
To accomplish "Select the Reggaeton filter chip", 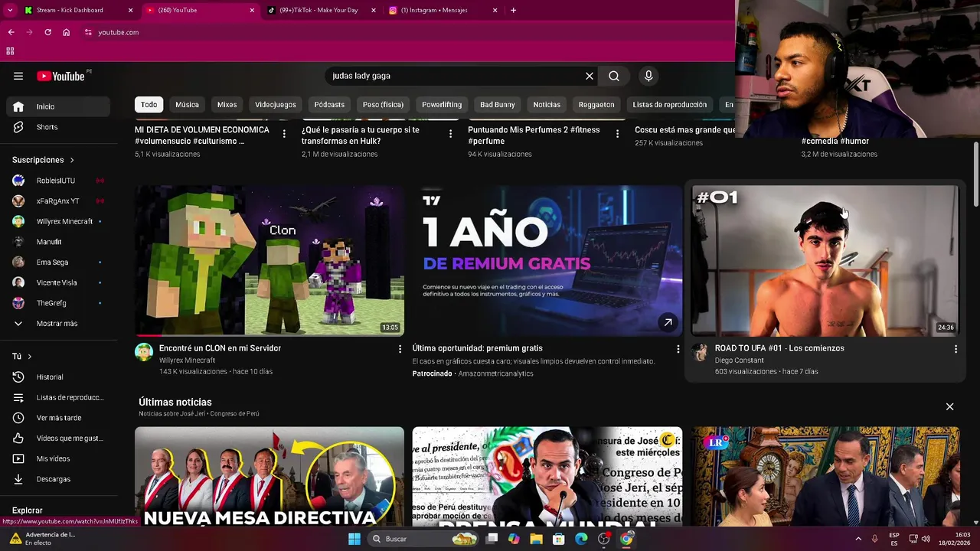I will [x=596, y=105].
